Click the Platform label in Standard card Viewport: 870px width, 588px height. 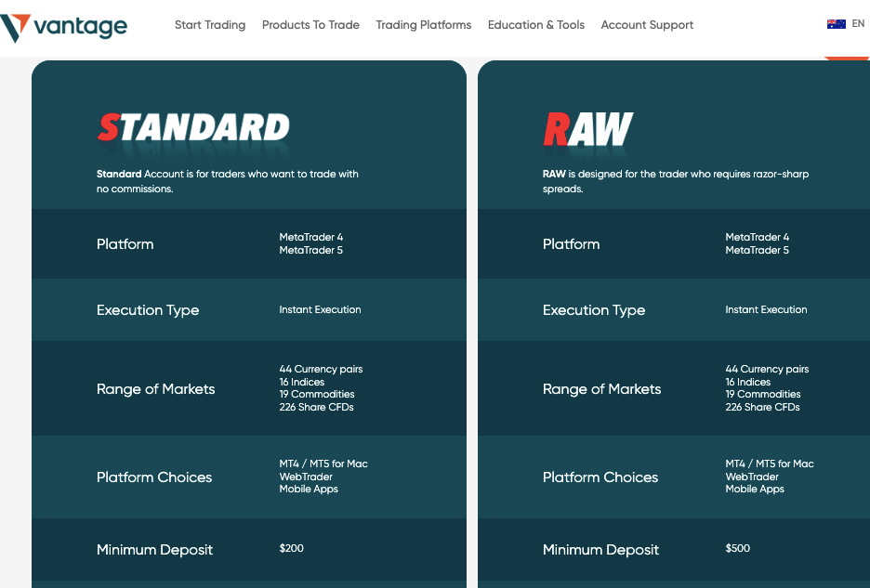(125, 244)
